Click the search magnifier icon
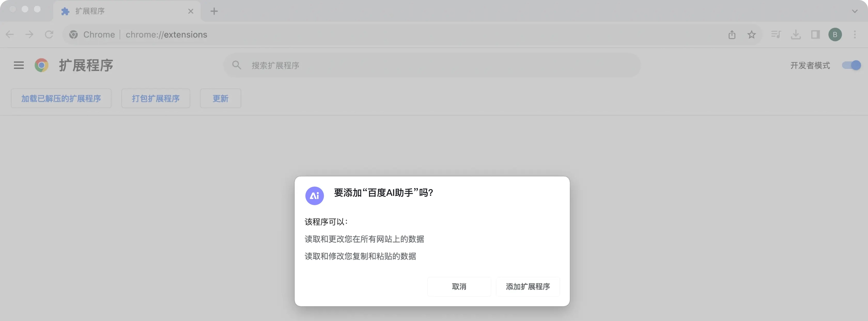The width and height of the screenshot is (868, 321). 237,65
